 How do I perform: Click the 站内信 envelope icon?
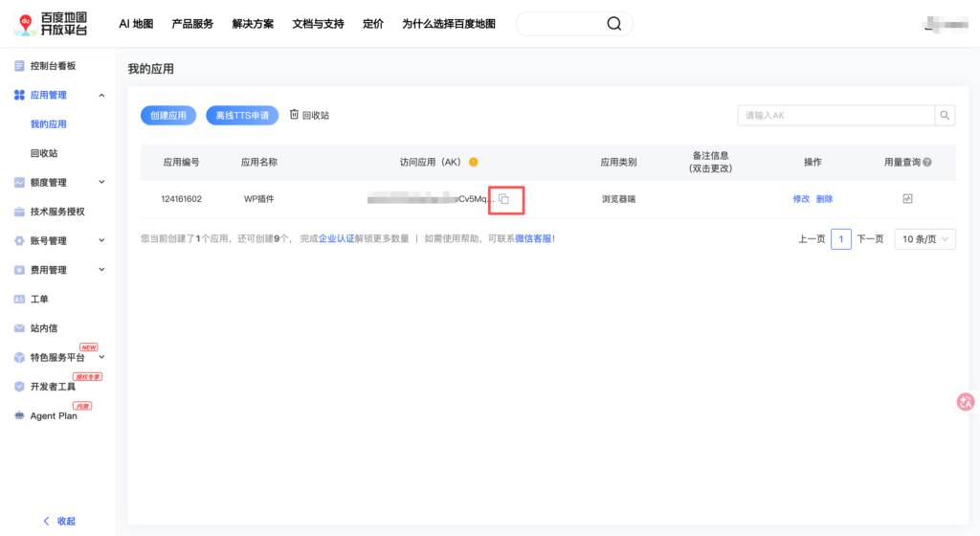pos(19,328)
